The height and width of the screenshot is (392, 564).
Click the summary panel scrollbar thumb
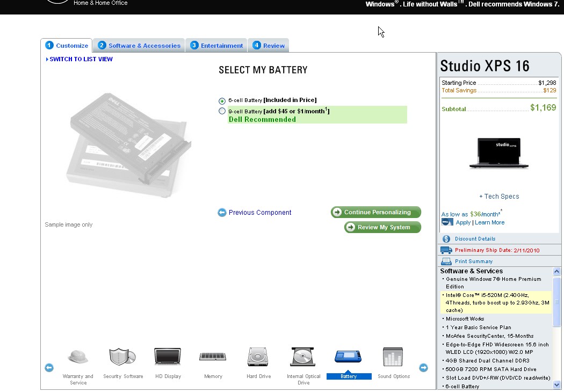556,302
